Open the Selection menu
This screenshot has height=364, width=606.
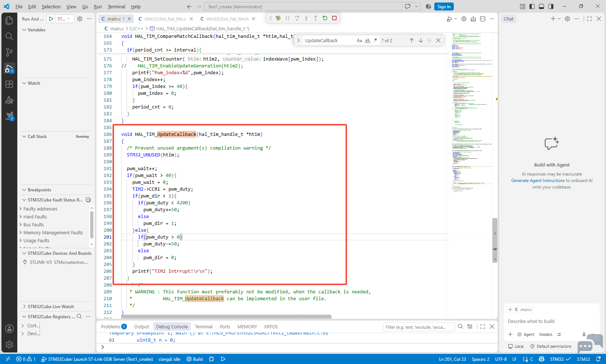coord(51,6)
